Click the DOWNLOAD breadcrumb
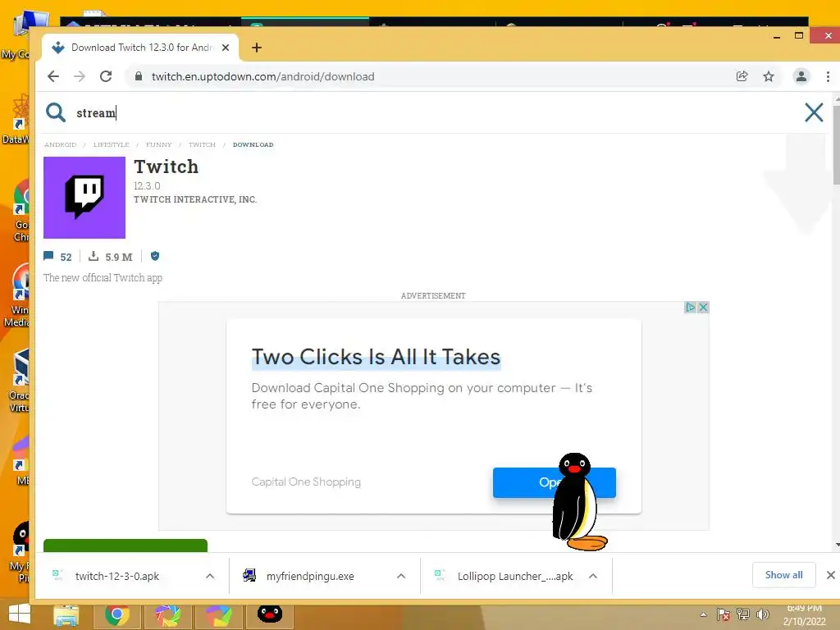840x630 pixels. pos(253,144)
